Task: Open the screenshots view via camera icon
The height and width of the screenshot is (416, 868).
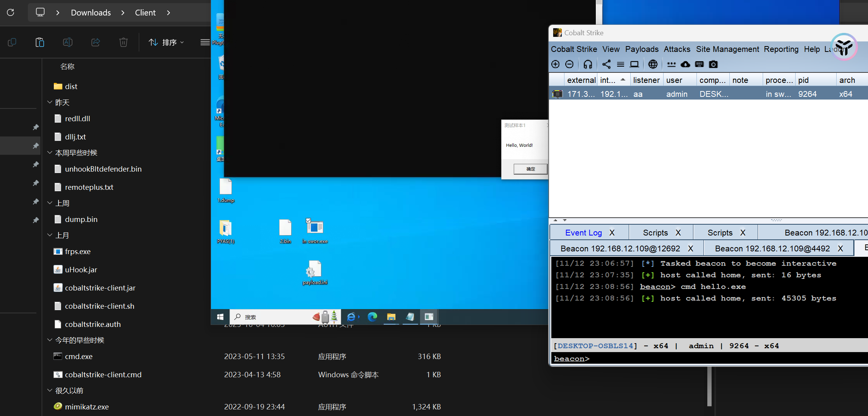Action: pos(713,64)
